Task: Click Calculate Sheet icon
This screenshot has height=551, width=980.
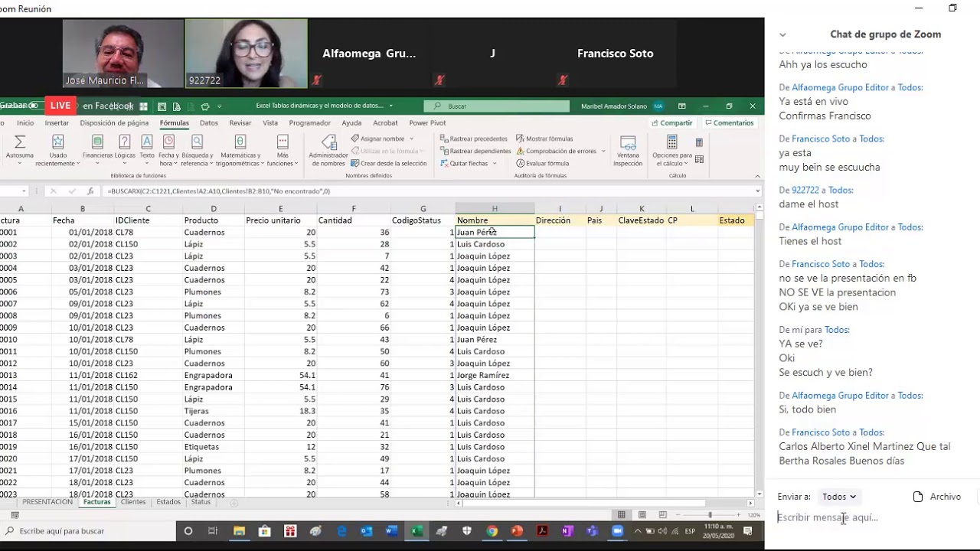Action: pos(699,159)
